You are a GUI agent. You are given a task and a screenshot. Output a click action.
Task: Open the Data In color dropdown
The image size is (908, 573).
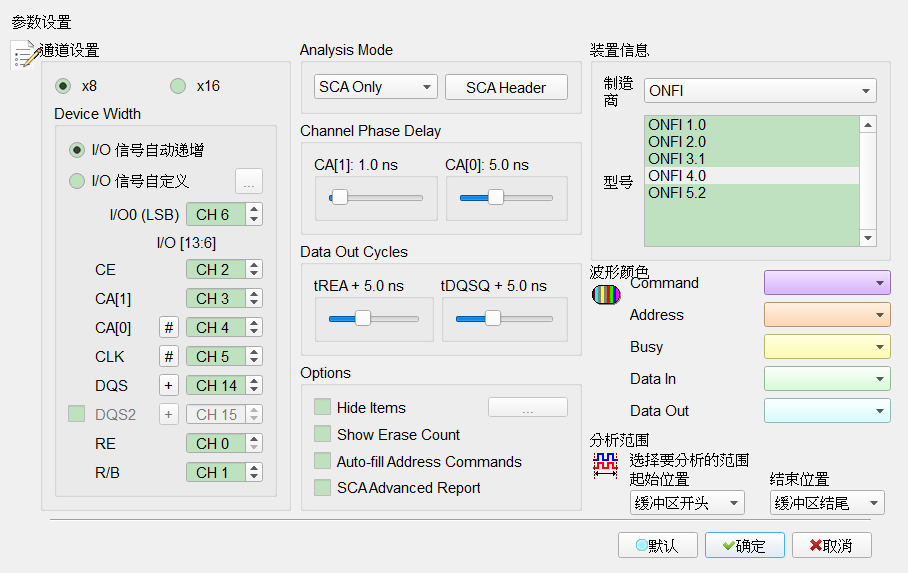pos(827,378)
